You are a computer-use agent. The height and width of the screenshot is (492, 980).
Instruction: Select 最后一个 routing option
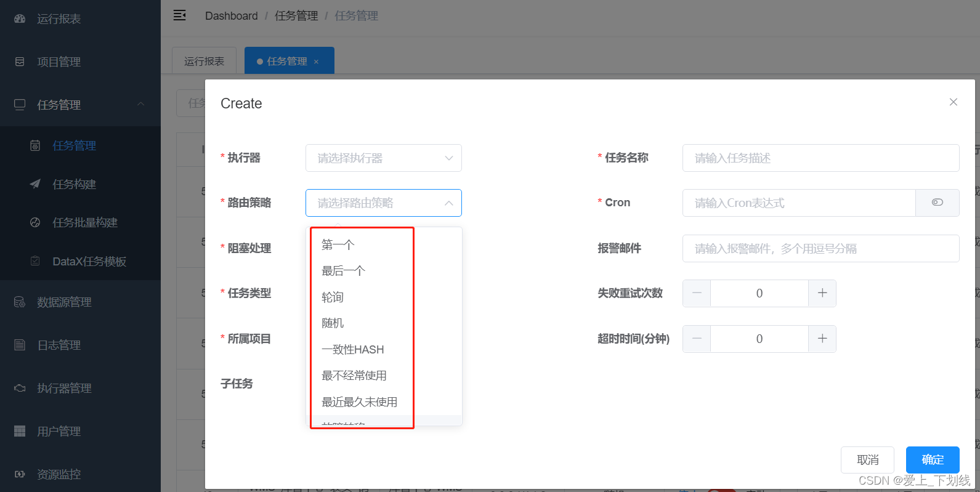384,271
